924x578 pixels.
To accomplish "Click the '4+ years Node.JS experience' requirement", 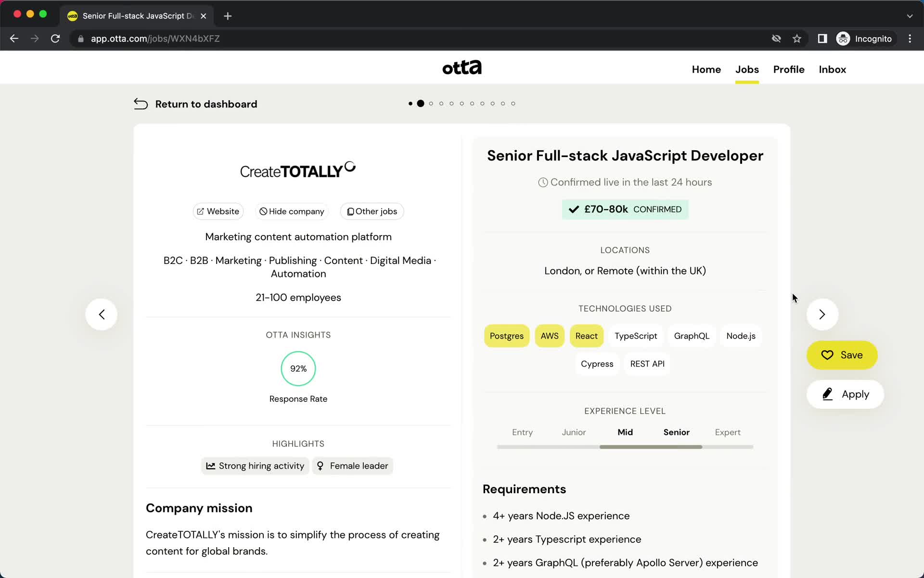I will tap(561, 516).
